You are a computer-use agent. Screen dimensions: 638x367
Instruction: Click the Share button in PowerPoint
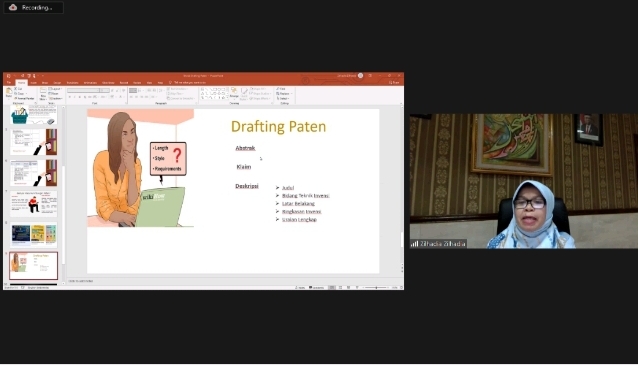click(394, 83)
